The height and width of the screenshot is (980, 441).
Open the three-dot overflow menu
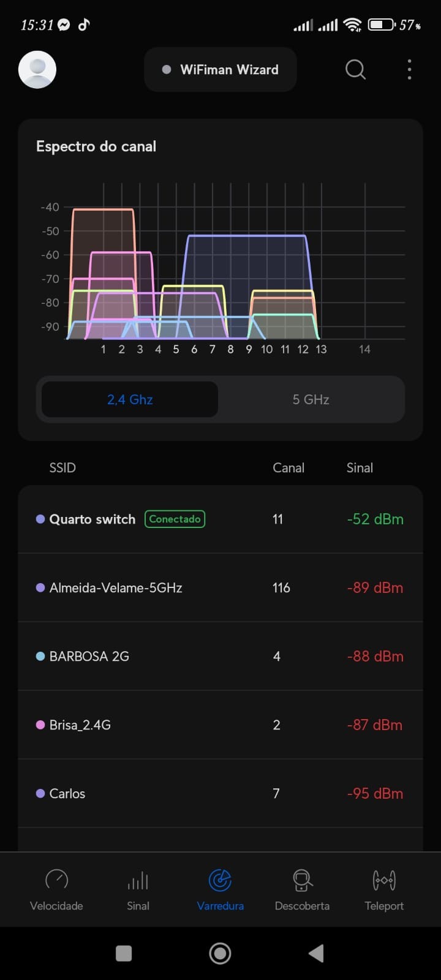[409, 70]
